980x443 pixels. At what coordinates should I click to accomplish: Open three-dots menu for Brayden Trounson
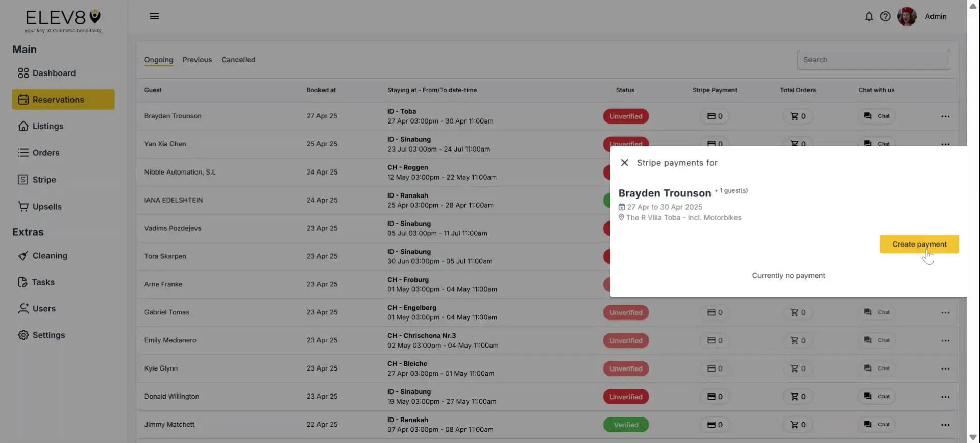[x=945, y=116]
